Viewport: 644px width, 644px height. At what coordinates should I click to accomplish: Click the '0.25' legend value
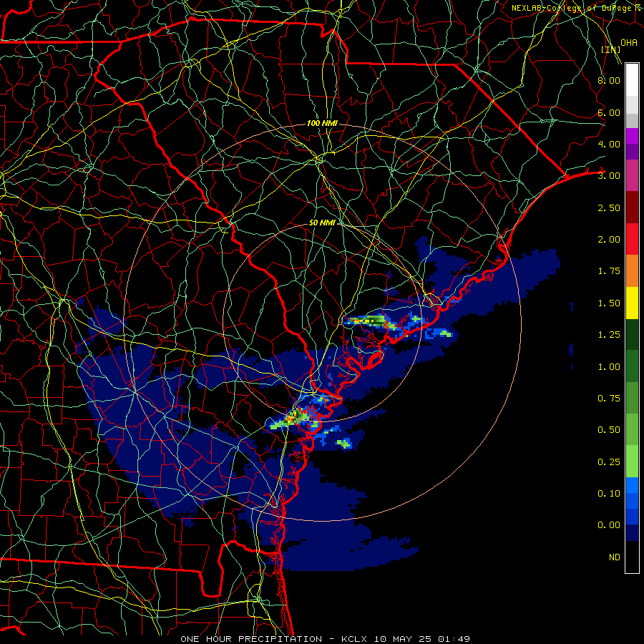[609, 462]
